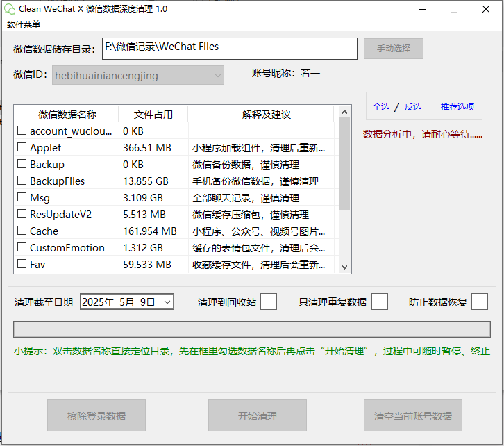Click the month 5月 in date picker

126,302
